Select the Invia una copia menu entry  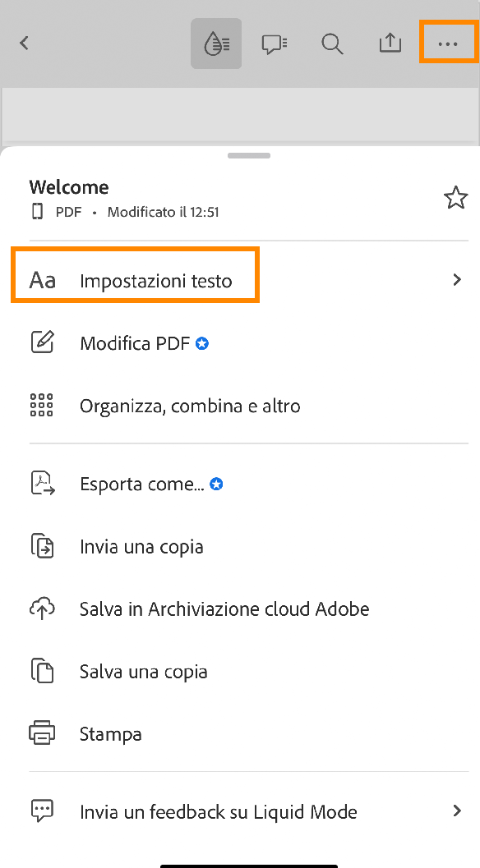tap(141, 546)
